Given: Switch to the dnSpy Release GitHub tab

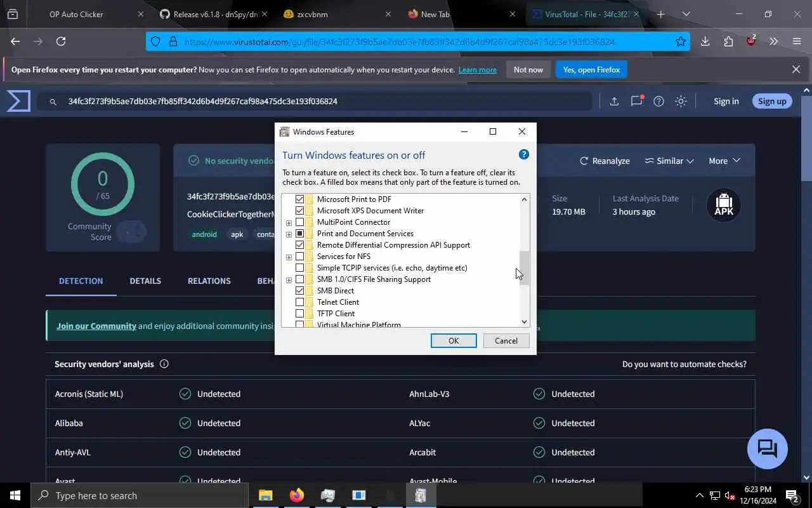Looking at the screenshot, I should 214,14.
